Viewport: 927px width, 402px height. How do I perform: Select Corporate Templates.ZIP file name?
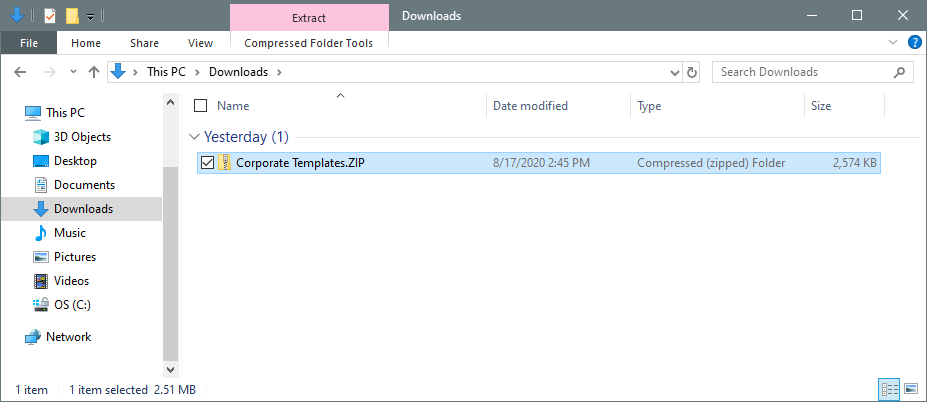[300, 163]
